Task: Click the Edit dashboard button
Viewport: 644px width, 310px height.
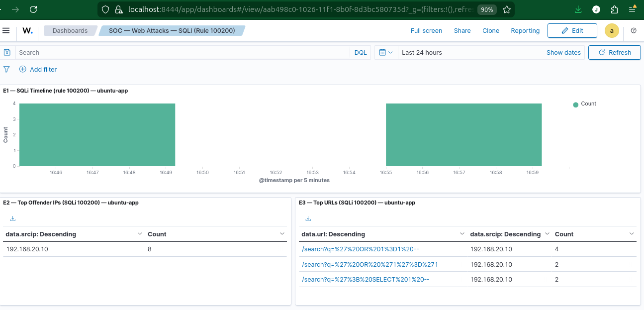Action: 572,30
